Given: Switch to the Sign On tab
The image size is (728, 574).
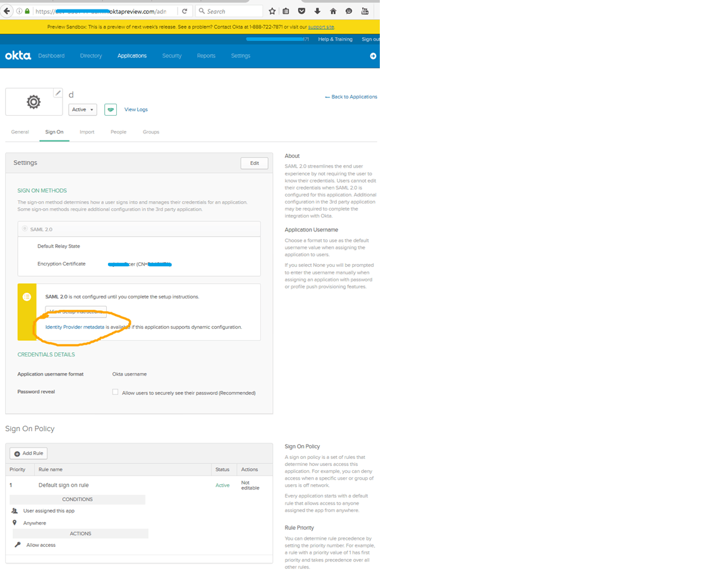Looking at the screenshot, I should 54,132.
